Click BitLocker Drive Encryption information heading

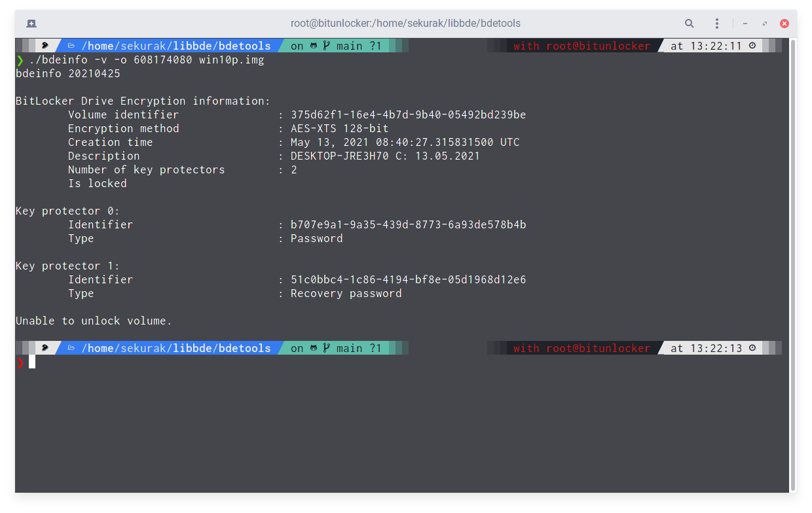pyautogui.click(x=143, y=101)
